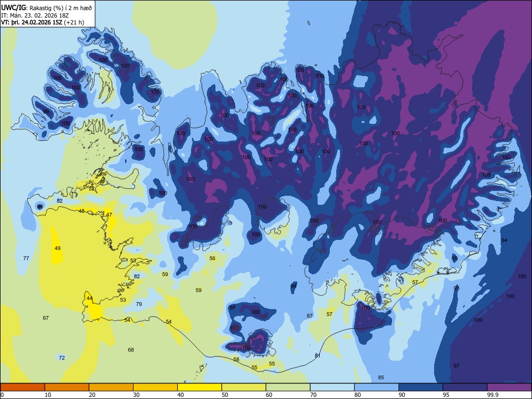Viewport: 532px width, 399px height.
Task: Click the '79' value on the map
Action: [x=139, y=304]
